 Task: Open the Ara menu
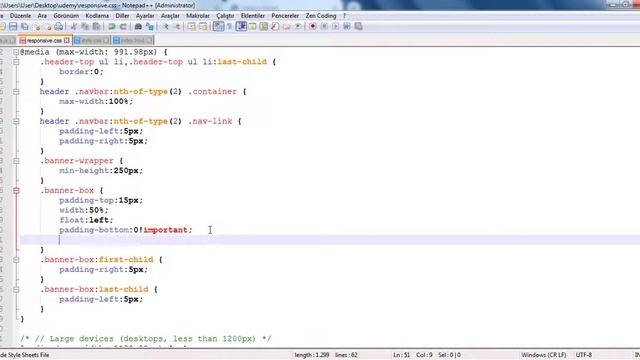point(42,16)
